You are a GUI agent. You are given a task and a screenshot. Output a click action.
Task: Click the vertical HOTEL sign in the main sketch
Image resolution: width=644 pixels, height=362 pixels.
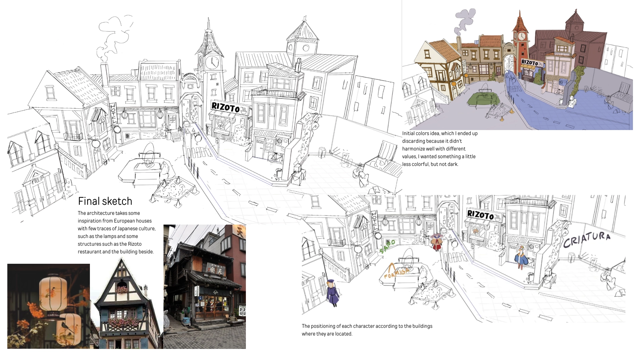click(x=113, y=113)
